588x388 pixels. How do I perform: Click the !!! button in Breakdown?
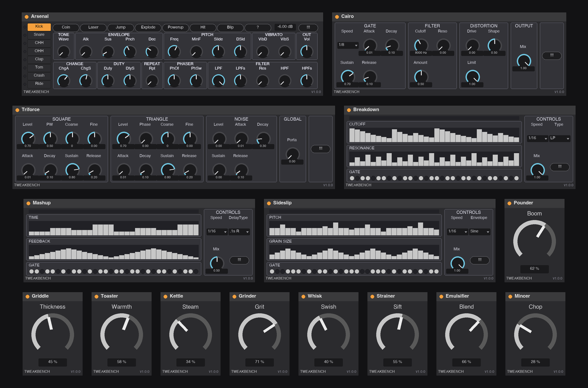[x=560, y=167]
